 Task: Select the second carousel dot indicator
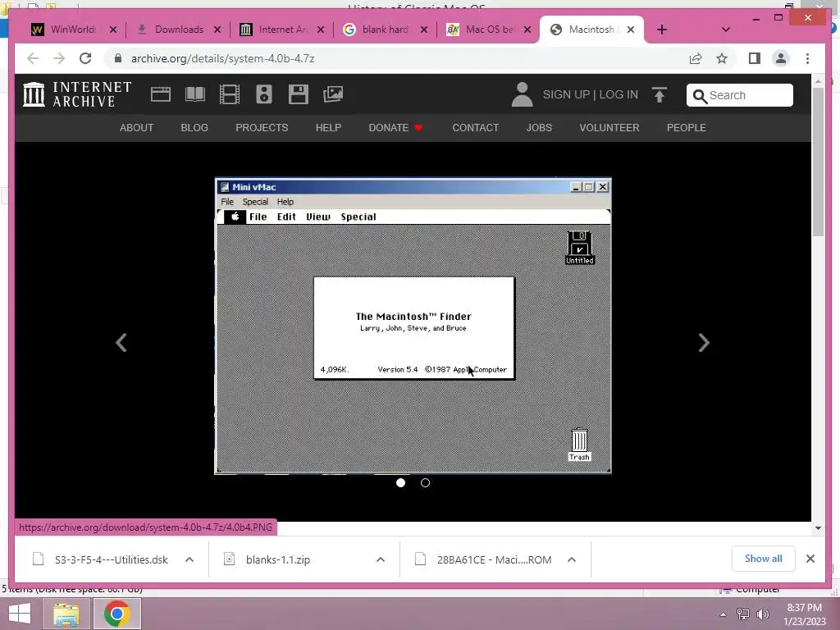[x=426, y=482]
